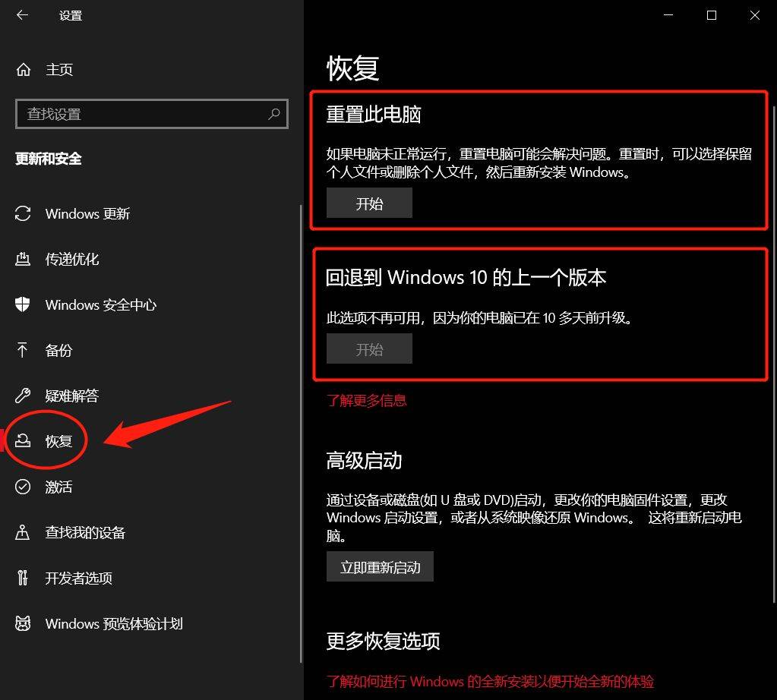Screen dimensions: 777x700
Task: Close the 设置 window
Action: [755, 15]
